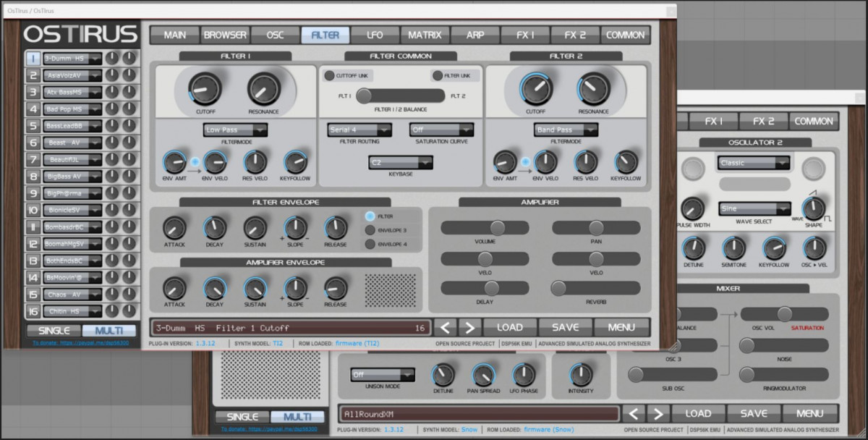Click the Filter 2 Keyfollow knob
868x440 pixels.
pyautogui.click(x=626, y=162)
